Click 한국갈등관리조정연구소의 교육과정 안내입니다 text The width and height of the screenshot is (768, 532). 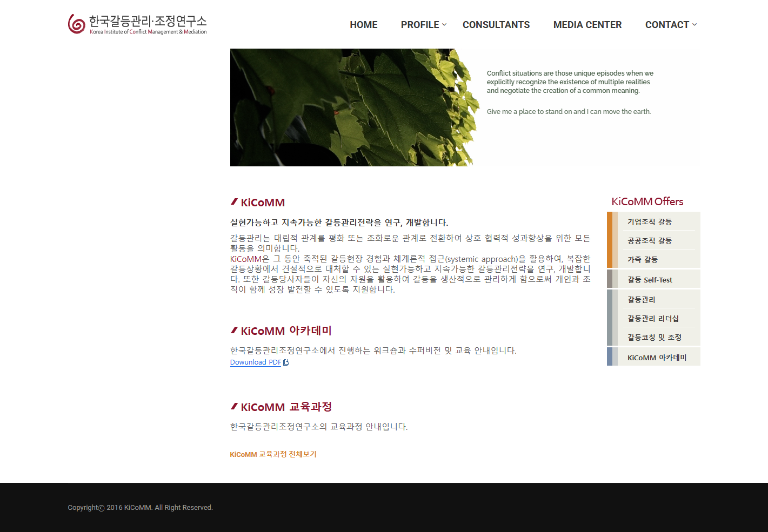click(319, 427)
